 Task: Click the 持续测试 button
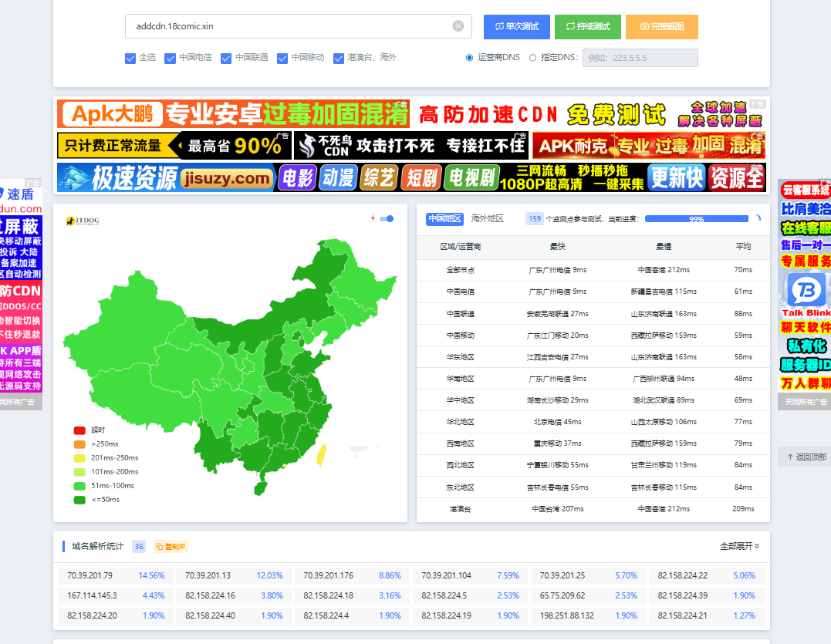click(x=588, y=26)
